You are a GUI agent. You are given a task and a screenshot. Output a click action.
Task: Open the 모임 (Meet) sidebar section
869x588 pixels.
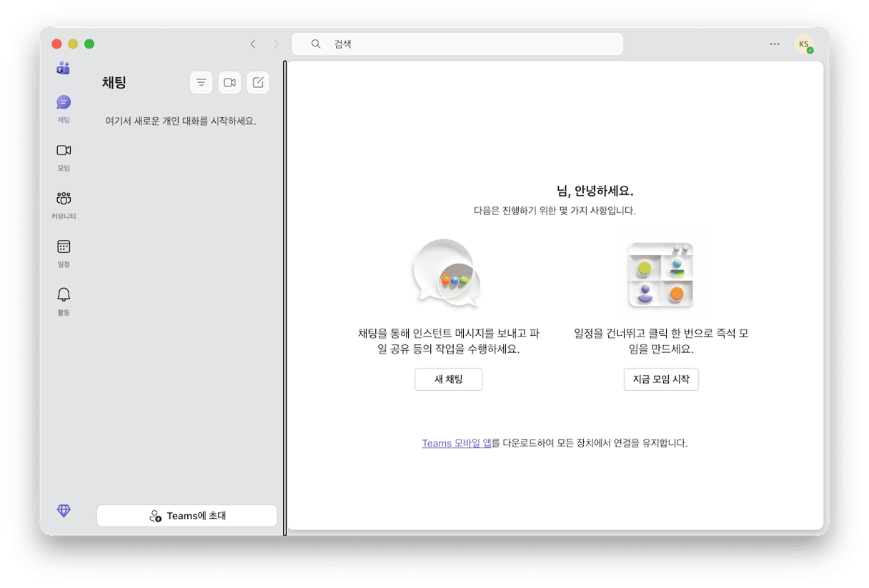(64, 156)
